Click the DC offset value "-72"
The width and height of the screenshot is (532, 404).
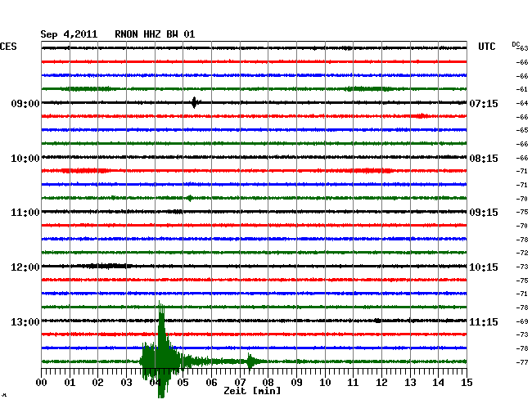point(522,253)
